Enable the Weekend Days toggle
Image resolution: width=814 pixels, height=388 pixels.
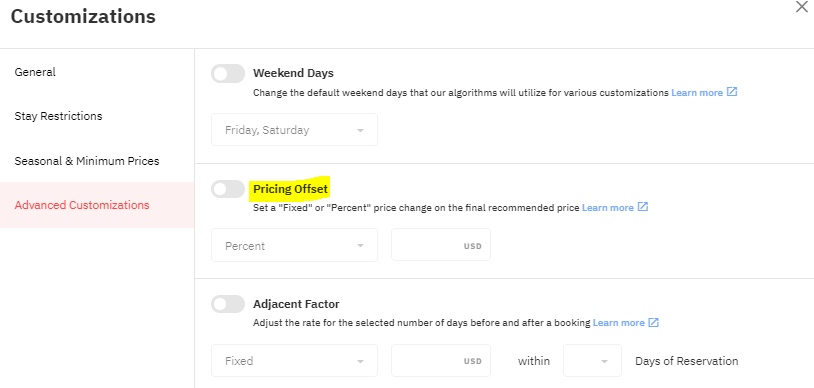point(228,74)
